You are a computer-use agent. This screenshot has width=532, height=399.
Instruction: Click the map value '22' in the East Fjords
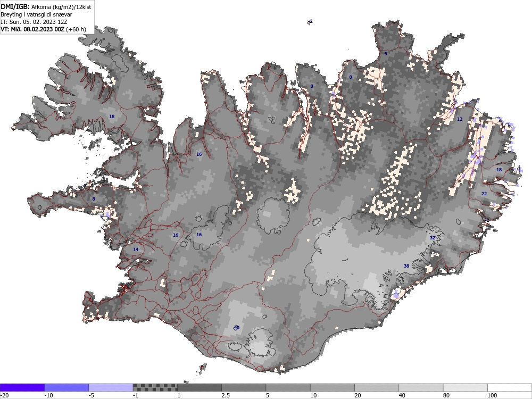point(484,194)
